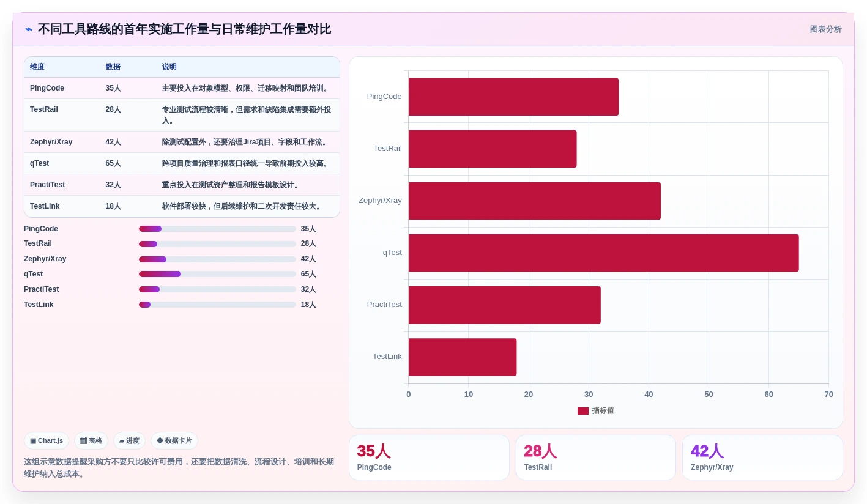Click the qTest progress bar
The image size is (867, 504).
pyautogui.click(x=217, y=274)
